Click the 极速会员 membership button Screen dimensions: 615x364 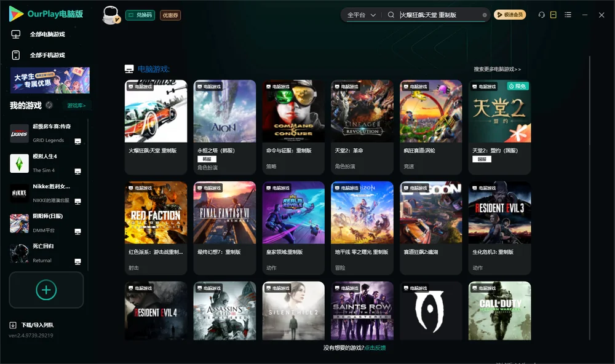(x=510, y=15)
